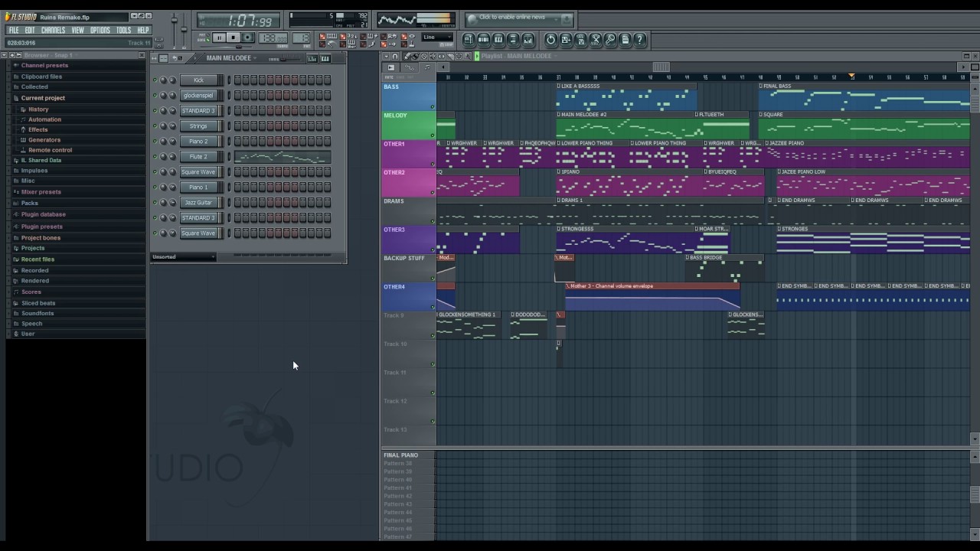Mute the MELODY playlist track dot
980x551 pixels.
432,135
